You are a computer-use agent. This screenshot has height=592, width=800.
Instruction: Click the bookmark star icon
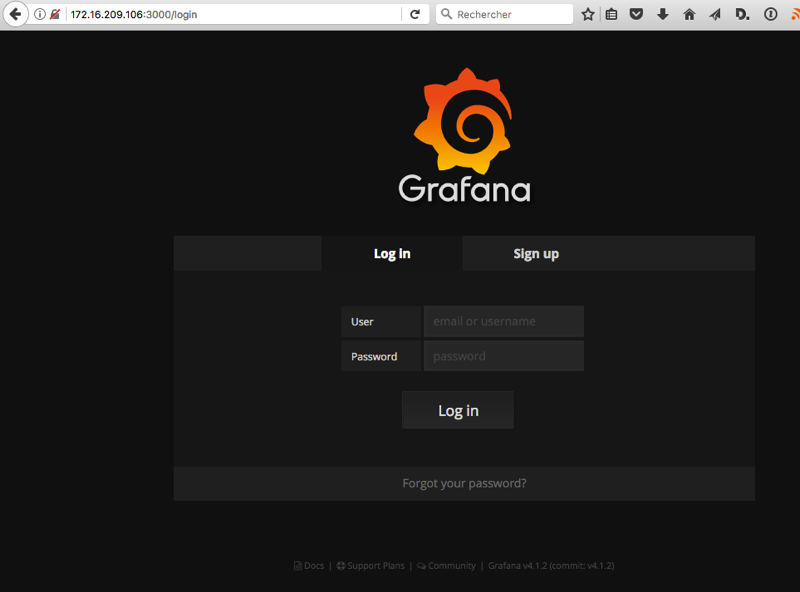588,15
